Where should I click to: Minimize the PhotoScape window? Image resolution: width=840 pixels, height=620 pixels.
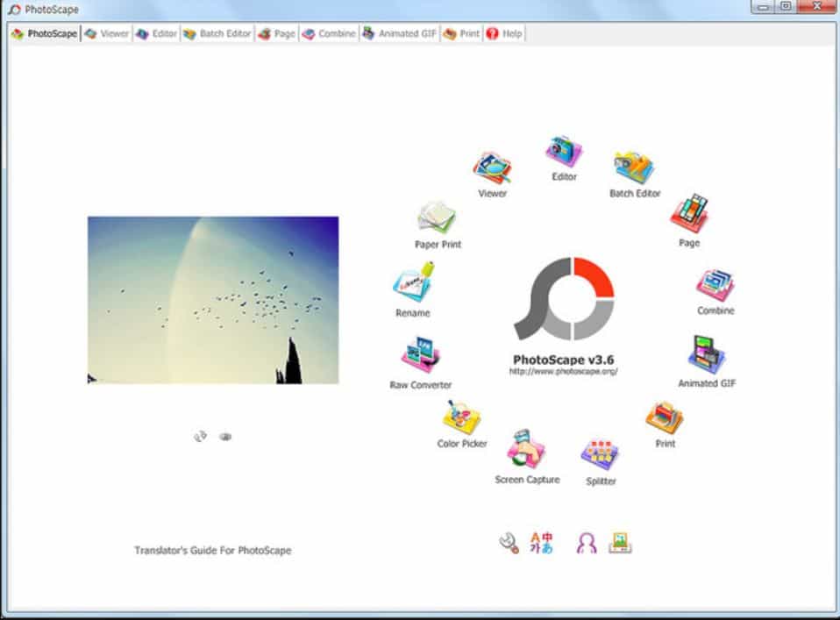click(x=764, y=7)
